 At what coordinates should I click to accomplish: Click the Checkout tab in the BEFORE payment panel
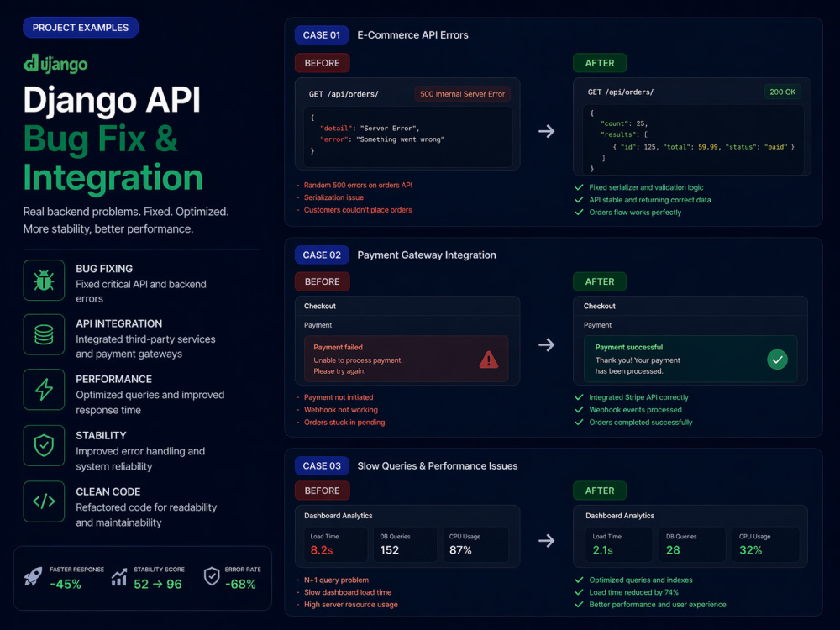click(x=320, y=307)
